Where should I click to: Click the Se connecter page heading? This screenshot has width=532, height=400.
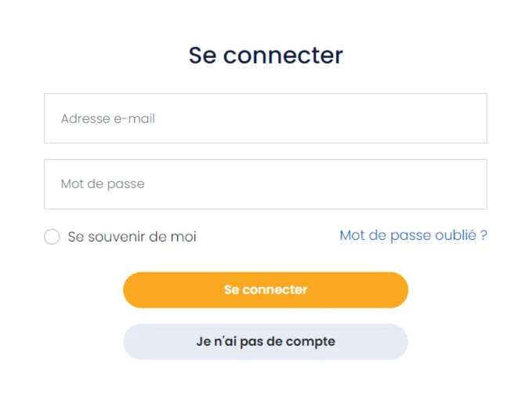pyautogui.click(x=266, y=56)
